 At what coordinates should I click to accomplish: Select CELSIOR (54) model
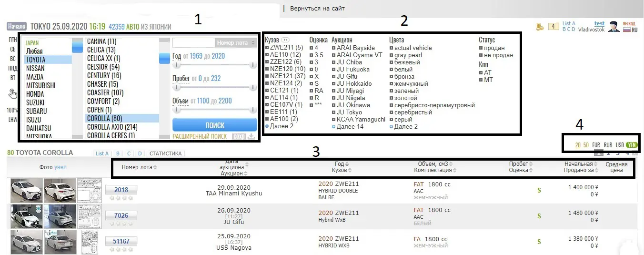click(x=103, y=67)
